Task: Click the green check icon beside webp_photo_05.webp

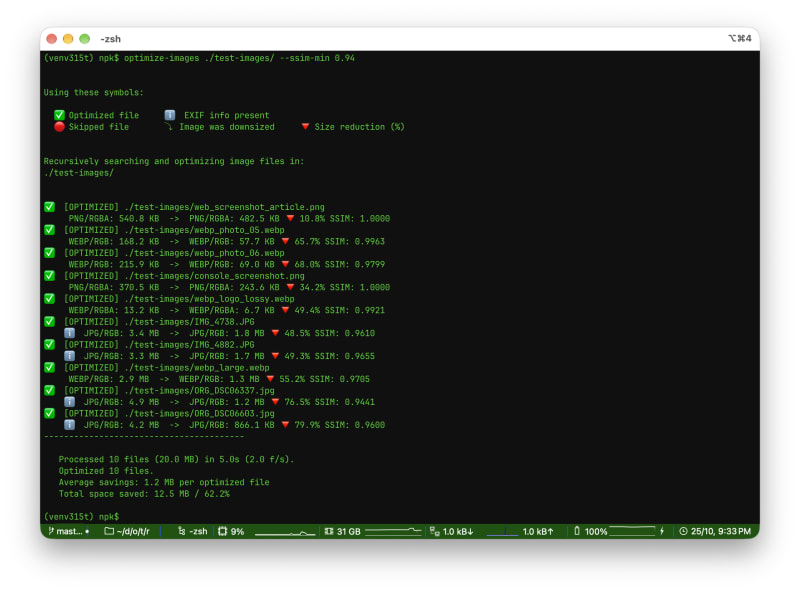Action: click(x=49, y=230)
